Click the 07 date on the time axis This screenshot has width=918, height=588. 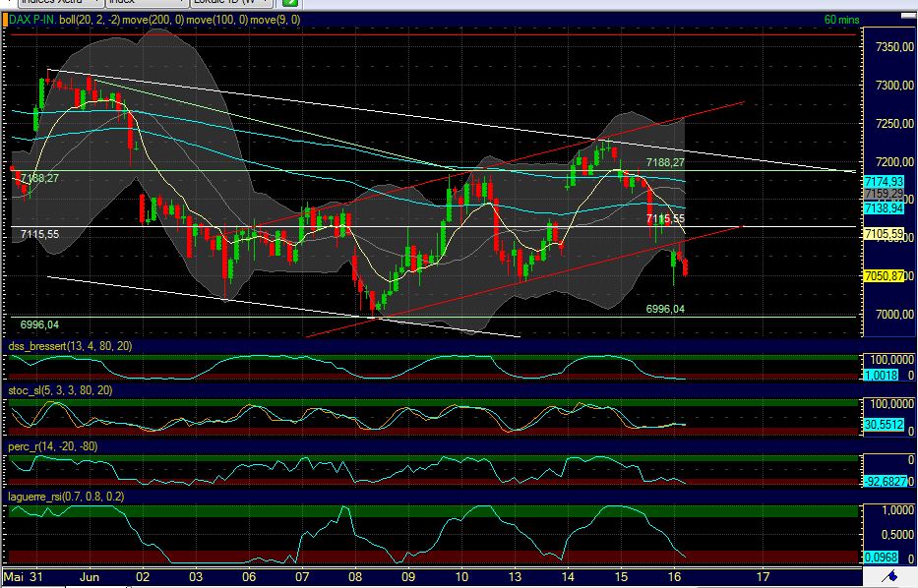[x=302, y=577]
